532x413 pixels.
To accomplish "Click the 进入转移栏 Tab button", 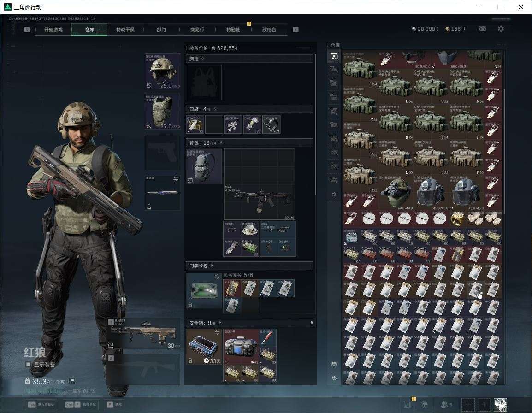I will click(41, 405).
